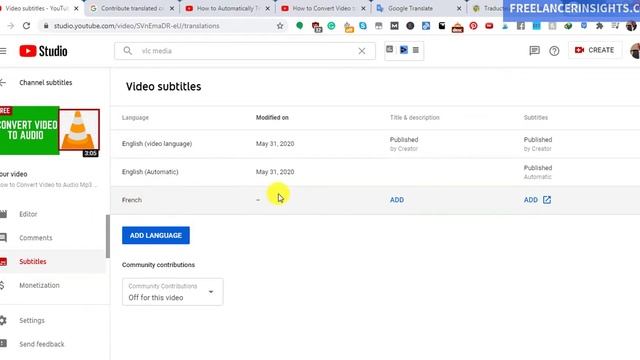Click the green Hangouts extension icon
Image resolution: width=640 pixels, height=360 pixels.
(300, 26)
